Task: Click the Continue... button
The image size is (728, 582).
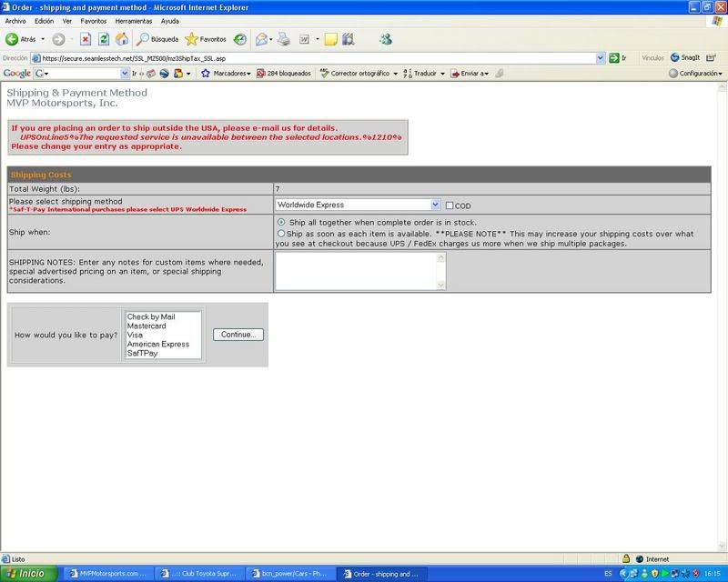Action: 238,334
